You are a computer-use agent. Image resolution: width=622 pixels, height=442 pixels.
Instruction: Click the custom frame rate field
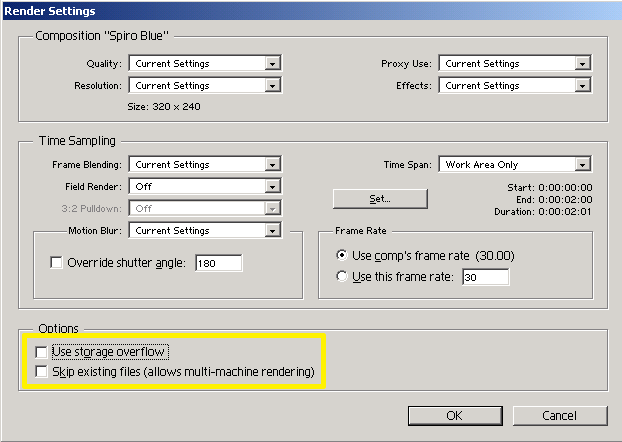pyautogui.click(x=484, y=276)
